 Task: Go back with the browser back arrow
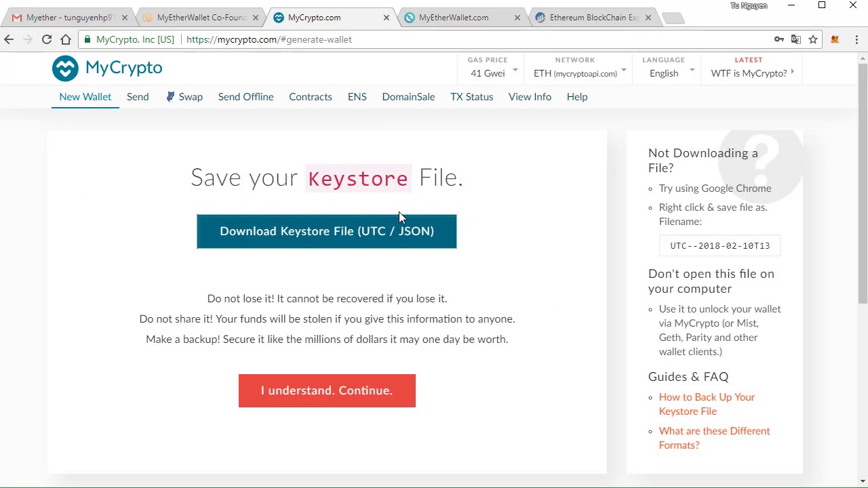point(9,39)
